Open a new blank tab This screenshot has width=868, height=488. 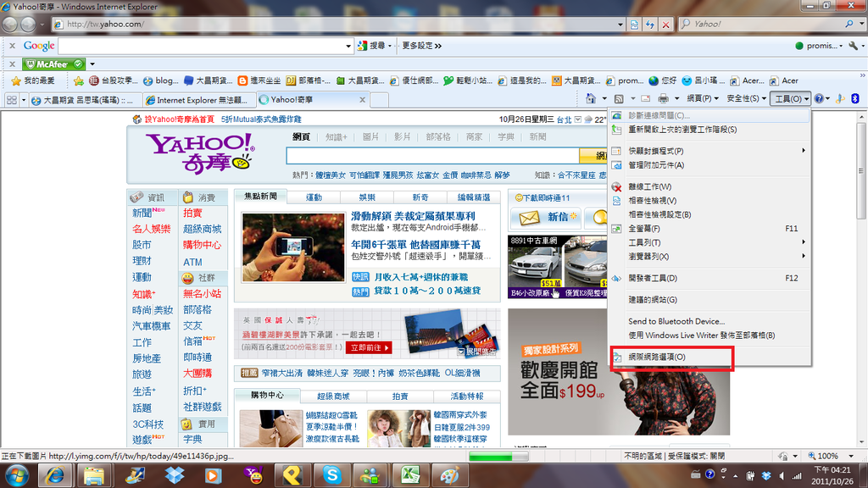tap(379, 100)
